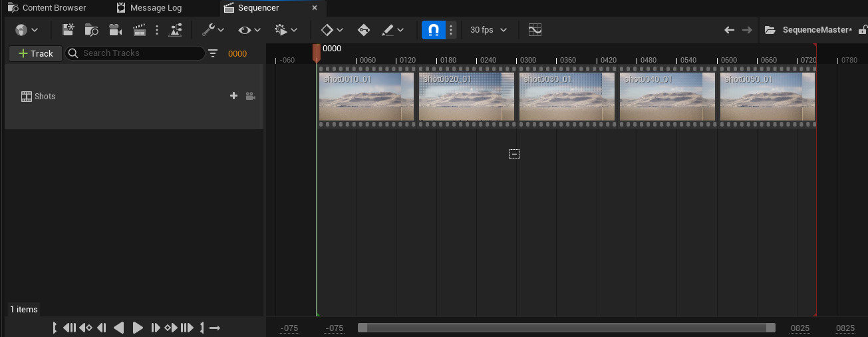Expand the eye dropdown arrow
Image resolution: width=868 pixels, height=337 pixels.
[257, 30]
